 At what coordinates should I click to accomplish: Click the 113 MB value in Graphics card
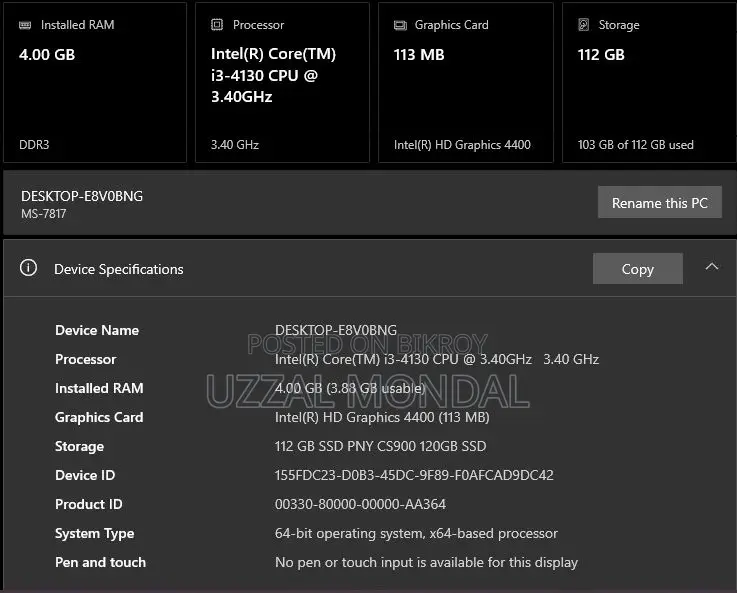419,55
